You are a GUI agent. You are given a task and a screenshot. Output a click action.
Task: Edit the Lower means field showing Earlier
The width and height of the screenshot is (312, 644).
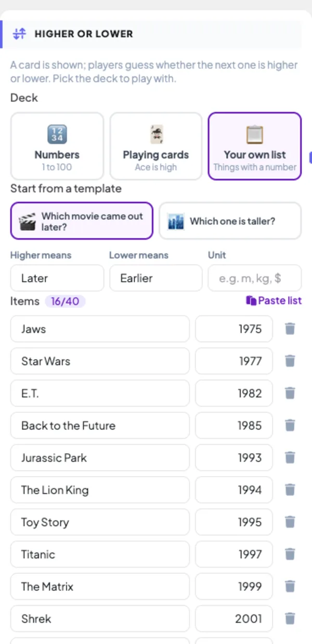click(156, 278)
